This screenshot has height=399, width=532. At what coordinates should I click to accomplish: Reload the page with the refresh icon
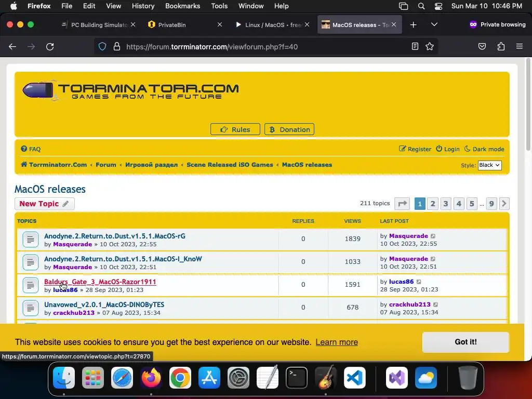(50, 47)
